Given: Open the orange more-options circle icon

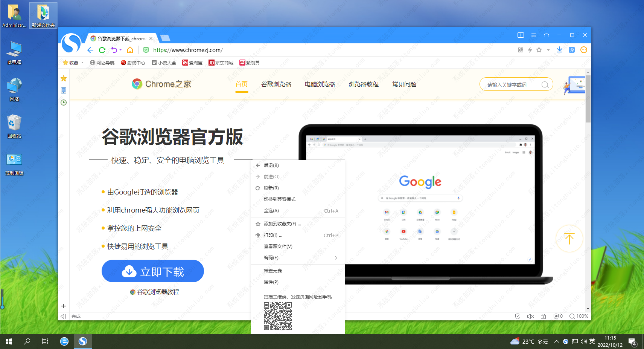Looking at the screenshot, I should pos(584,50).
